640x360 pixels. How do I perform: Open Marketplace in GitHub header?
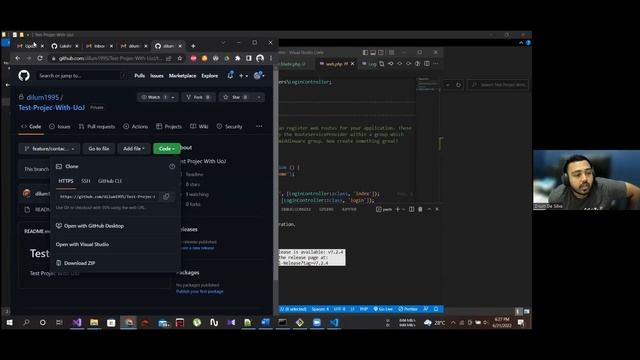click(182, 76)
